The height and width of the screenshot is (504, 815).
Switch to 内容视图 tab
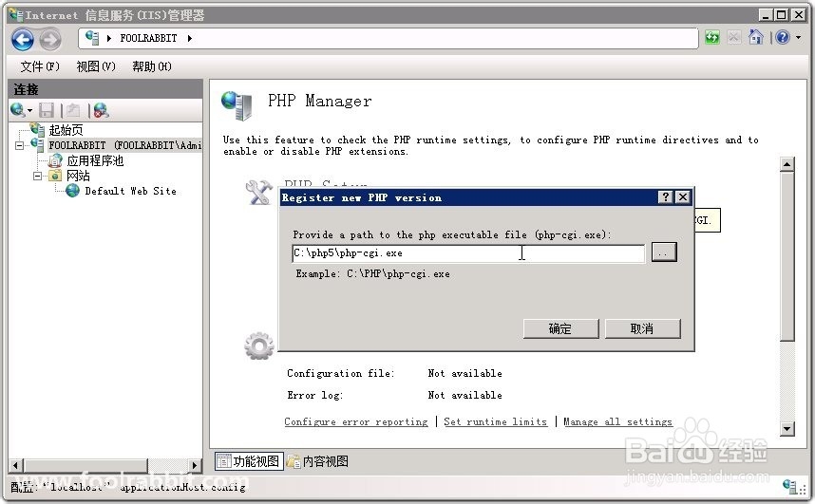coord(317,461)
